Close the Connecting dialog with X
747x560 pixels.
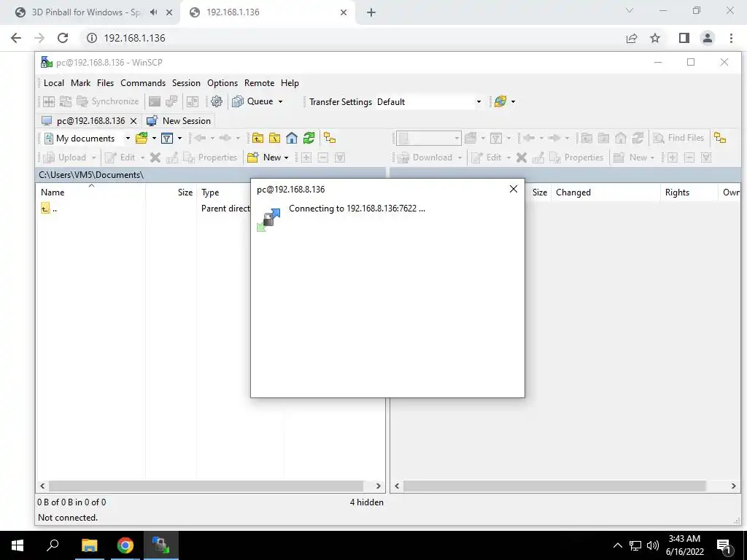pyautogui.click(x=513, y=189)
